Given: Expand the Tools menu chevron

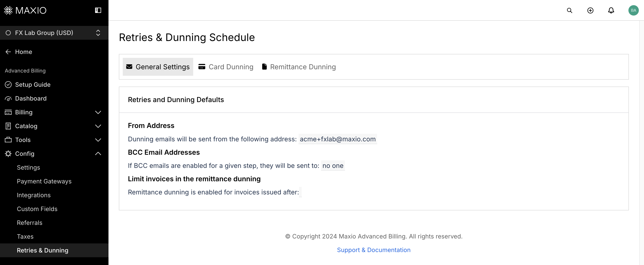Looking at the screenshot, I should 98,140.
